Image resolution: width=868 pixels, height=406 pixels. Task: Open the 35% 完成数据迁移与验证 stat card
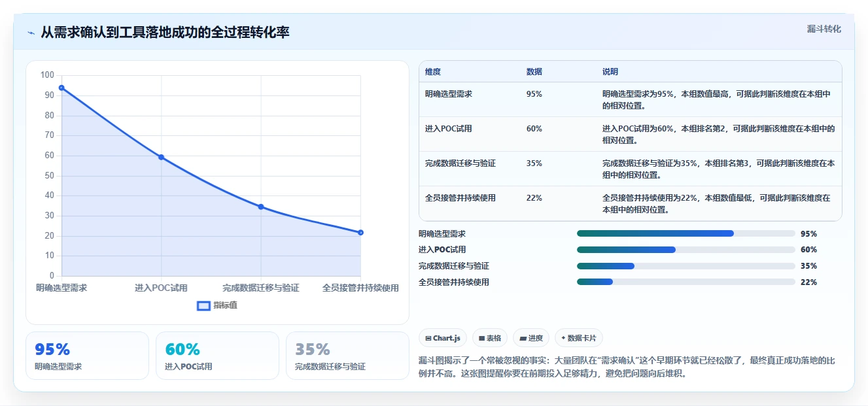point(347,356)
